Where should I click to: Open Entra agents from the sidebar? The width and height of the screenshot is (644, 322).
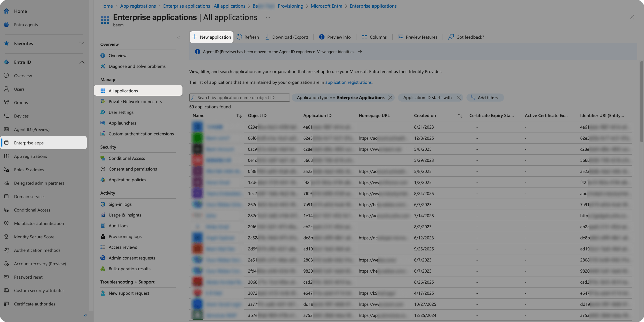tap(26, 25)
